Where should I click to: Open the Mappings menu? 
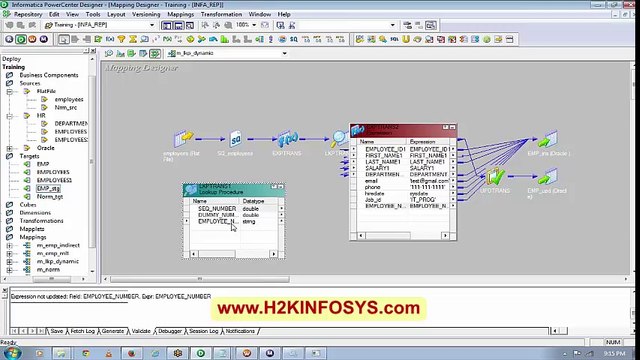[x=181, y=14]
